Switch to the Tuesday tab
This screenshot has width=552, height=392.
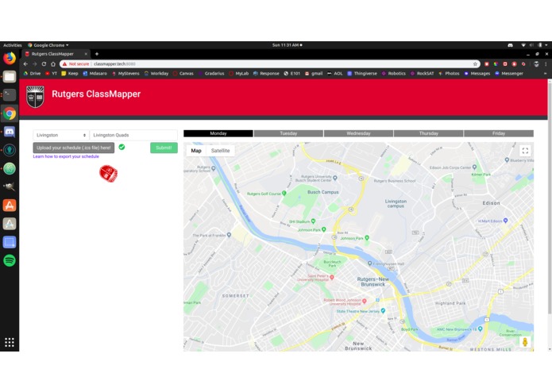[288, 133]
